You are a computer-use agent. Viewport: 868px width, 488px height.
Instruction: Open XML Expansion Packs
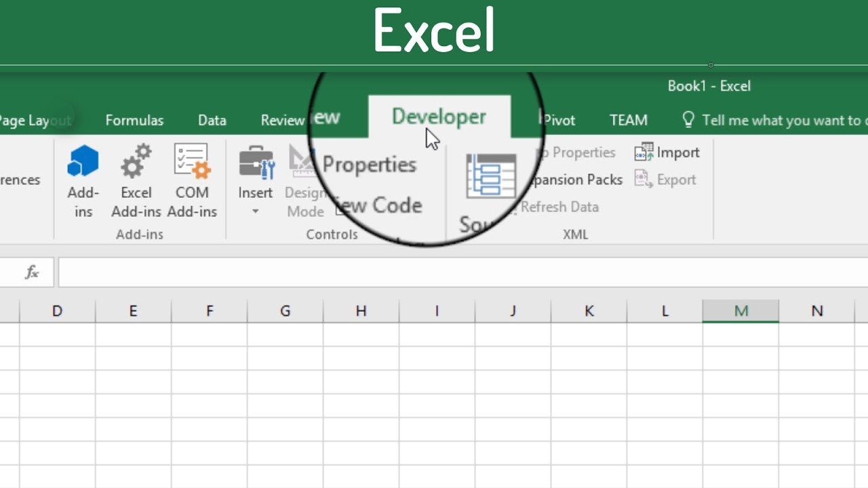tap(575, 180)
